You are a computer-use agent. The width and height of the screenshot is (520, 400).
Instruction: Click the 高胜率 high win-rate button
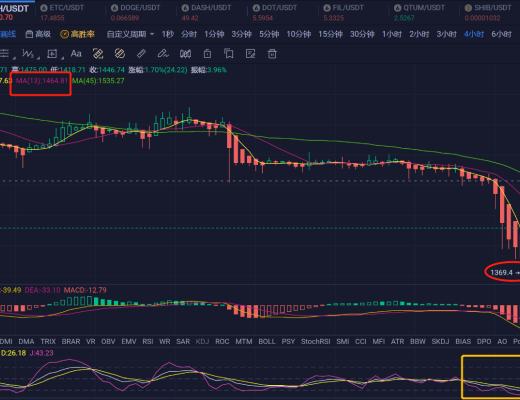pos(77,34)
